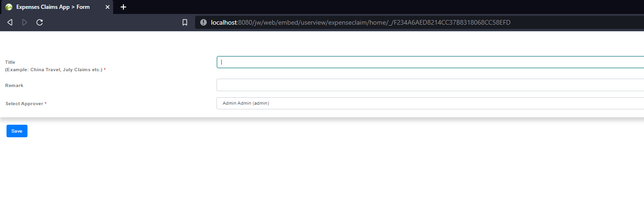Select the Expenses Claims App > Form tab
644x208 pixels.
coord(53,7)
